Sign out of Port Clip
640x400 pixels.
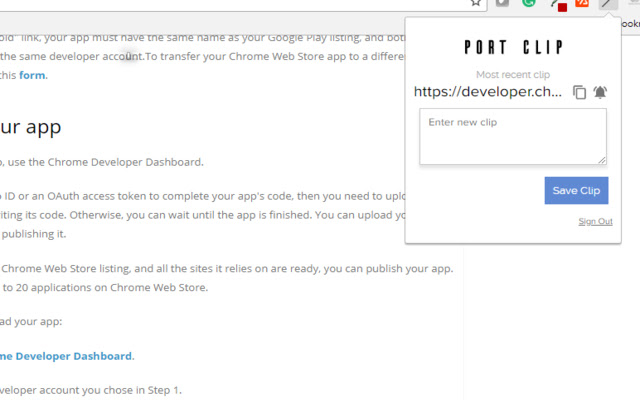[596, 222]
